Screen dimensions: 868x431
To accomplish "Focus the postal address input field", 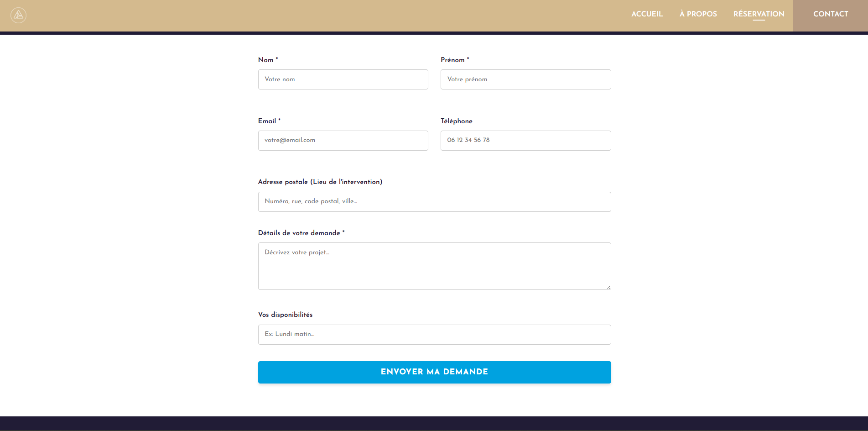I will [x=434, y=202].
